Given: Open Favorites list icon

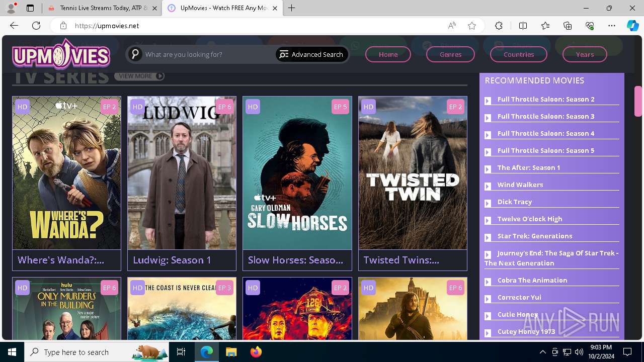Looking at the screenshot, I should tap(545, 26).
